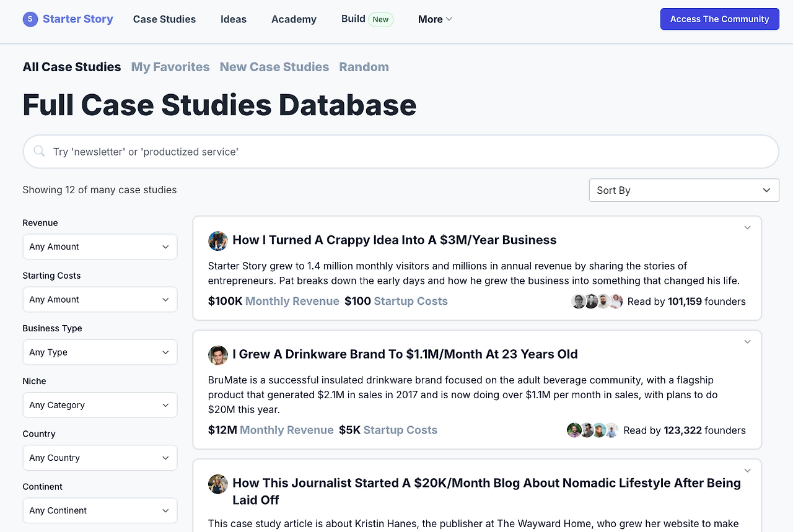
Task: Expand the Crappy Idea case study card chevron
Action: [x=747, y=227]
